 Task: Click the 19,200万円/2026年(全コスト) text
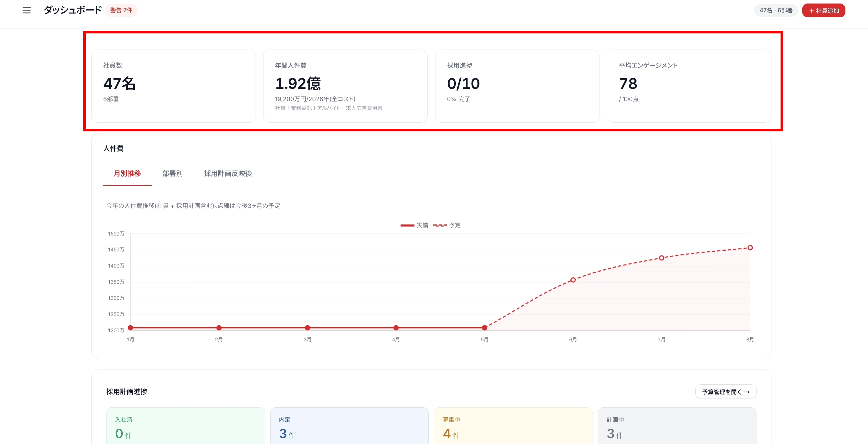point(315,99)
